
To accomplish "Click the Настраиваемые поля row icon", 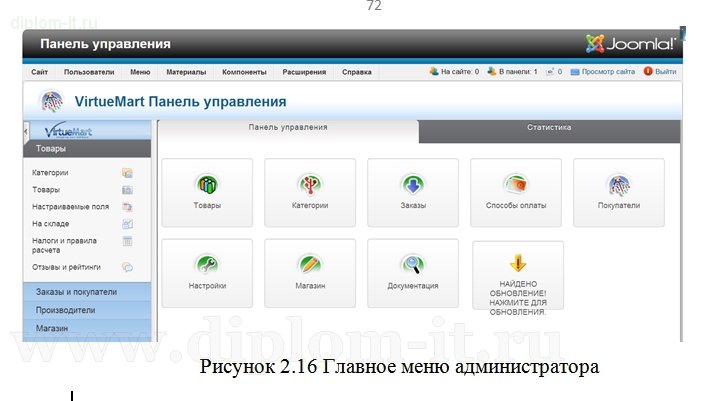I will tap(127, 207).
